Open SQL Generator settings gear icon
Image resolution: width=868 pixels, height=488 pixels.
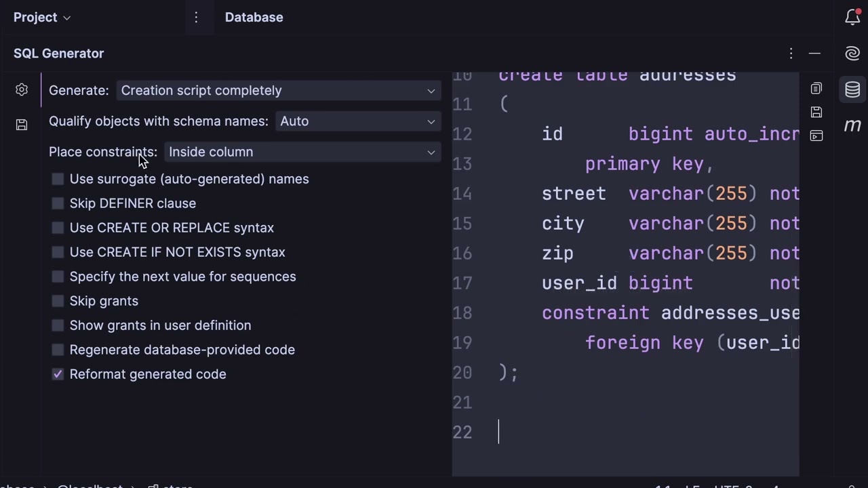coord(22,89)
